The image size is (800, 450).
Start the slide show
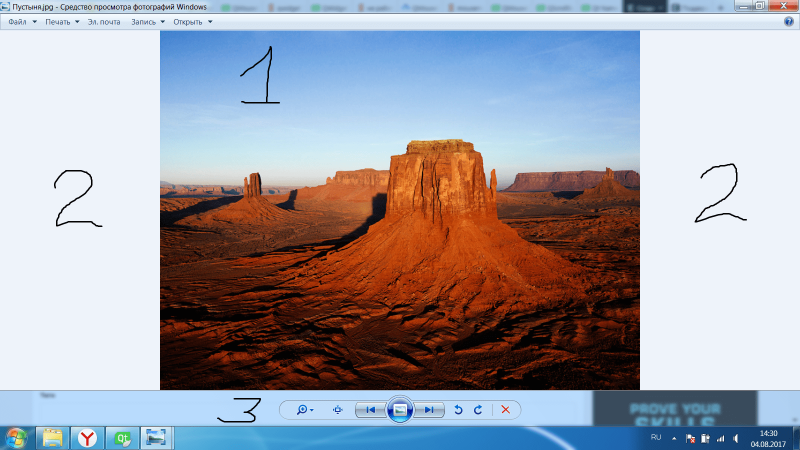[400, 410]
